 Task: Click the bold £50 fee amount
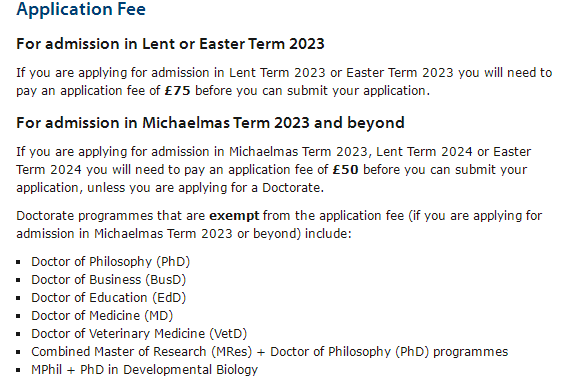tap(345, 170)
